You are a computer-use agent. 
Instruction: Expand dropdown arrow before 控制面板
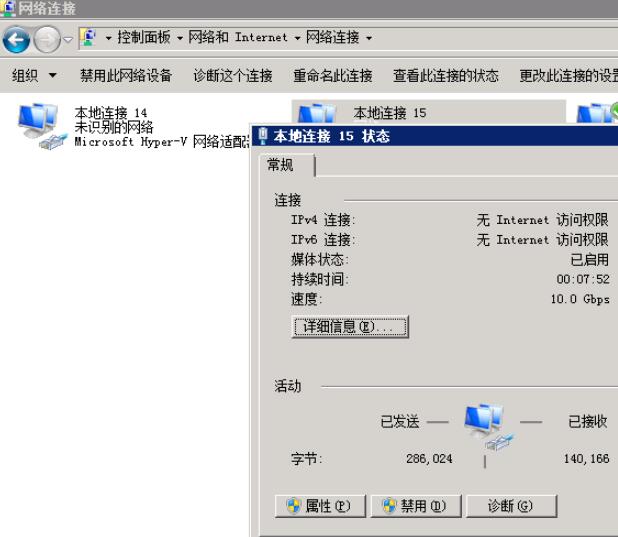108,38
